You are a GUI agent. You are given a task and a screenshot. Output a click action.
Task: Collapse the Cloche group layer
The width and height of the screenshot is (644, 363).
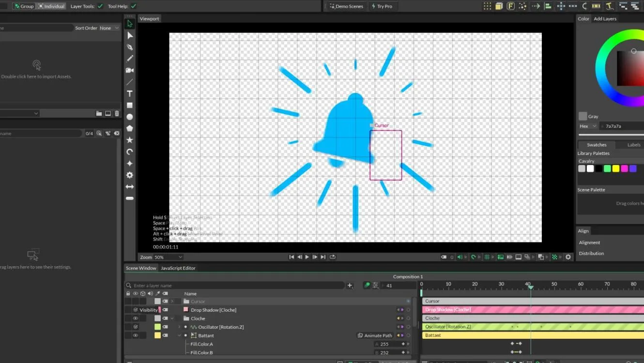pyautogui.click(x=172, y=318)
